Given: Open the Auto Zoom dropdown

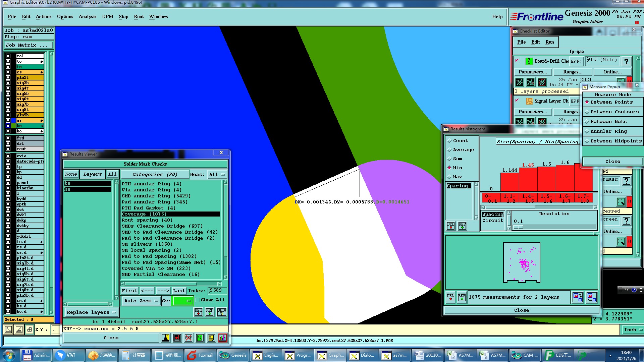Looking at the screenshot, I should [141, 301].
